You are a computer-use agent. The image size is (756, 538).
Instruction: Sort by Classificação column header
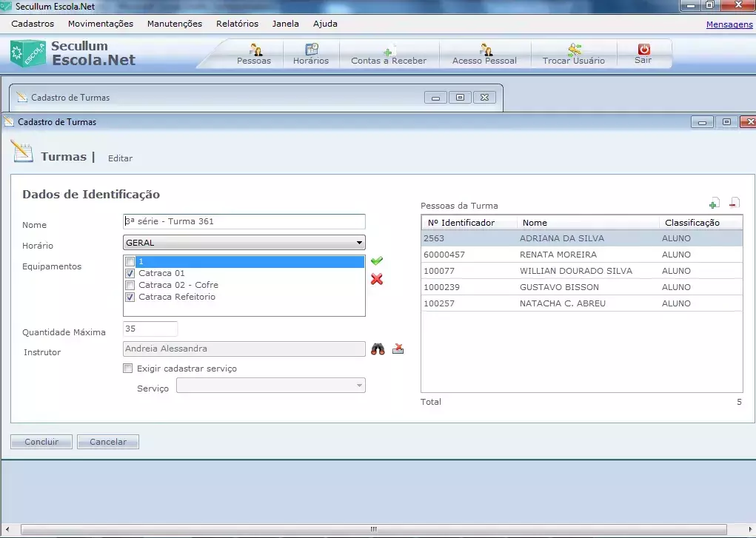coord(700,223)
